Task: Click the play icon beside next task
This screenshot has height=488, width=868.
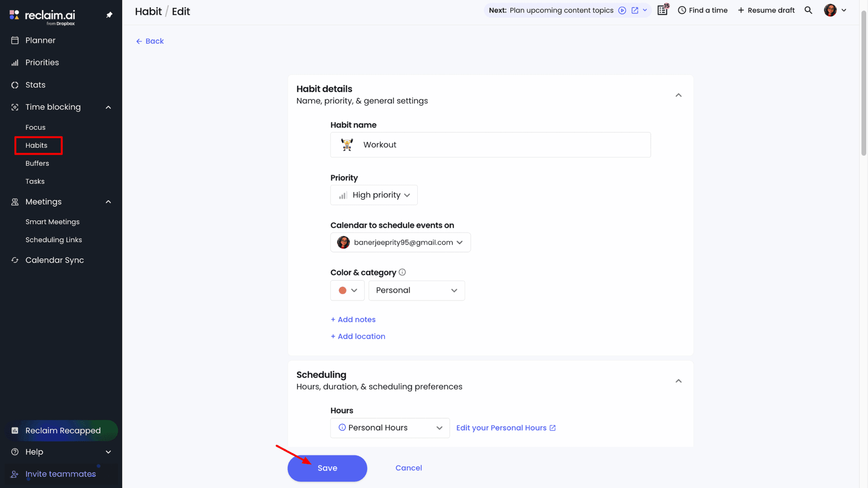Action: tap(622, 10)
